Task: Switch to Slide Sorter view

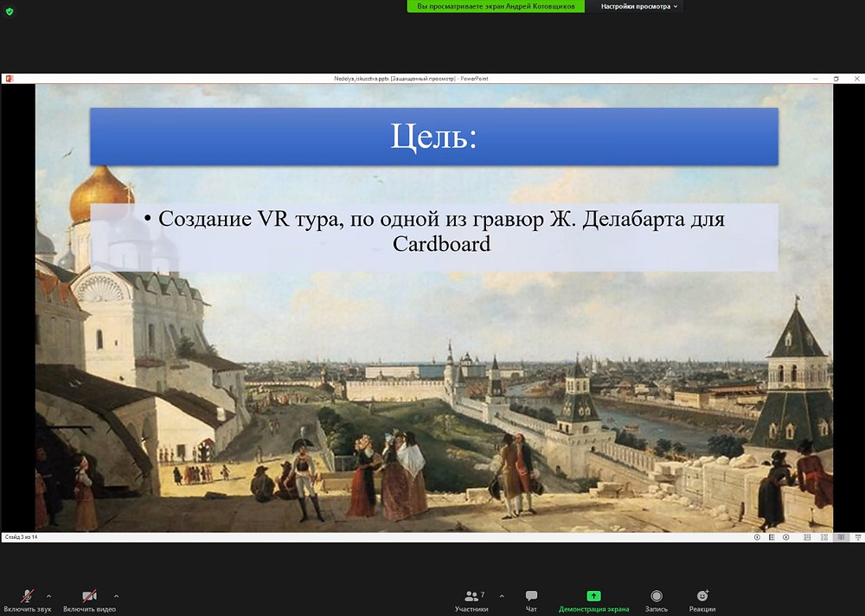Action: click(x=824, y=537)
